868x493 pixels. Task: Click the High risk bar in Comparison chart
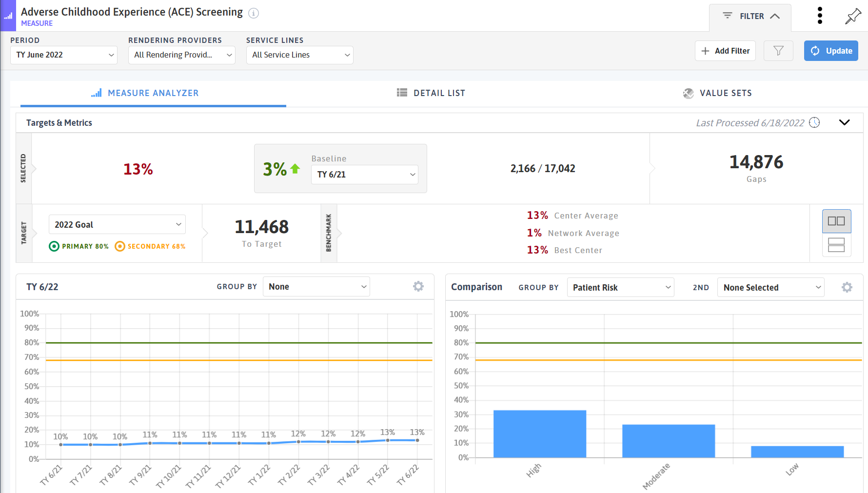pyautogui.click(x=540, y=434)
